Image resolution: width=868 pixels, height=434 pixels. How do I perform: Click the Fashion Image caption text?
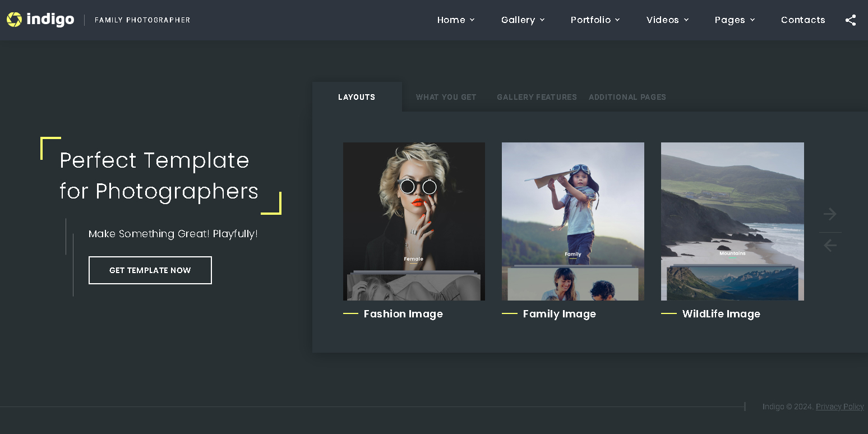[x=403, y=313]
